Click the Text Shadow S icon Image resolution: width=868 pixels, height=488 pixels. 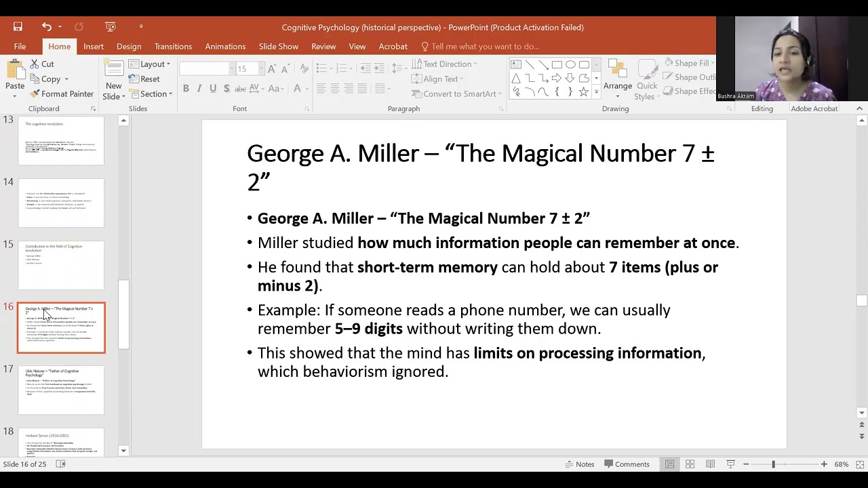pyautogui.click(x=226, y=88)
